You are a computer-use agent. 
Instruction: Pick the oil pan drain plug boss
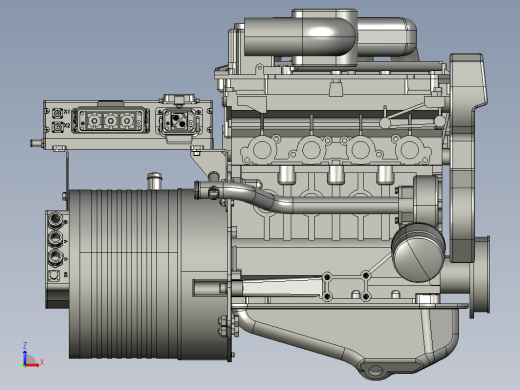(x=375, y=370)
